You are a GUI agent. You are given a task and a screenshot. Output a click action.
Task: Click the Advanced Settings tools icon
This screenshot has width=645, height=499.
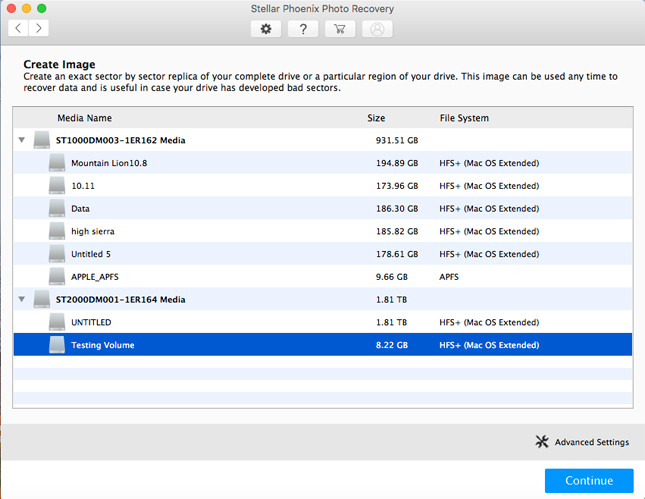point(542,441)
